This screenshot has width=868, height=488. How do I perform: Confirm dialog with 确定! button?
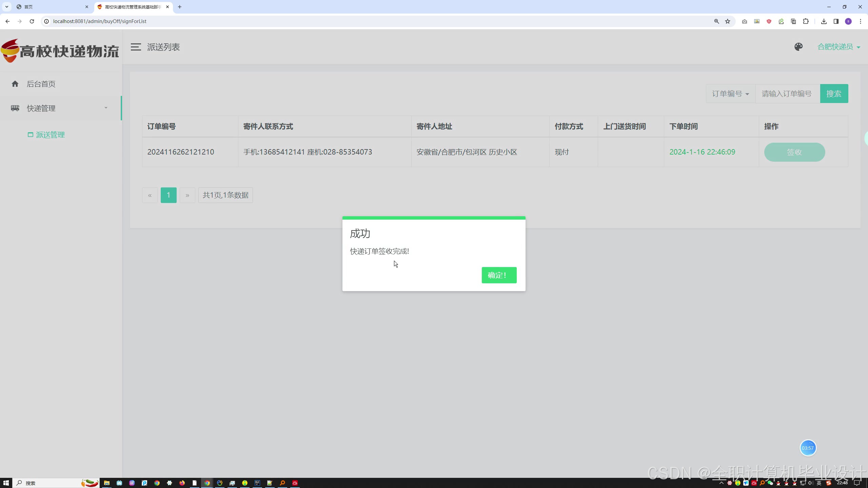pyautogui.click(x=499, y=275)
